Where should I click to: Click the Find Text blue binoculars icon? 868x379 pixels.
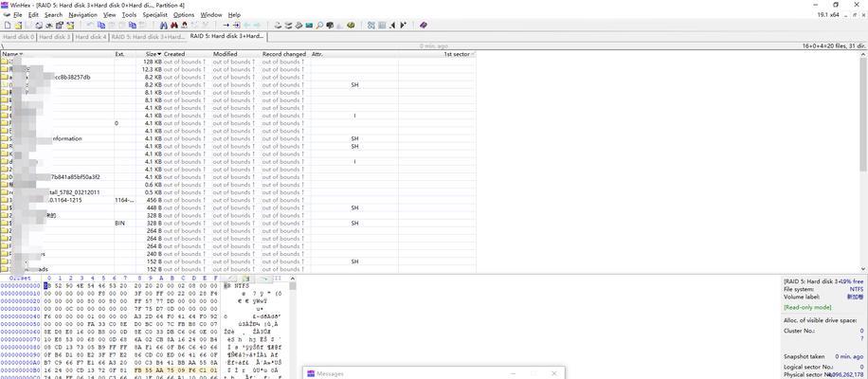[163, 25]
